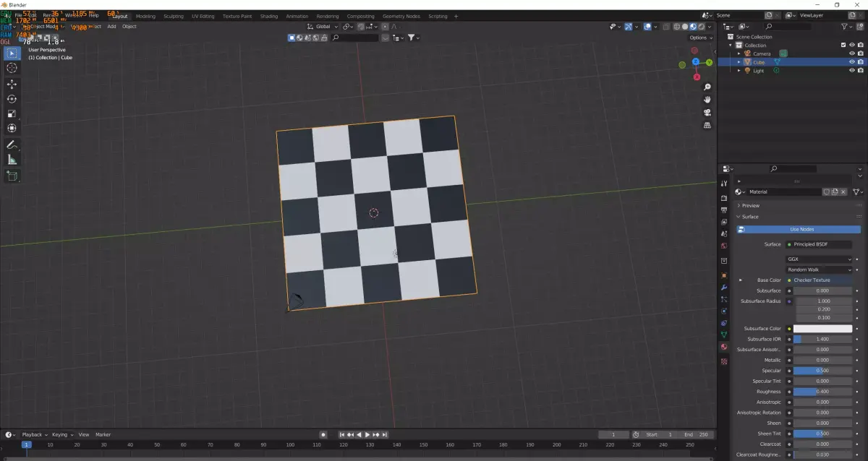Adjust the Roughness slider
Viewport: 868px width, 461px height.
(x=823, y=392)
